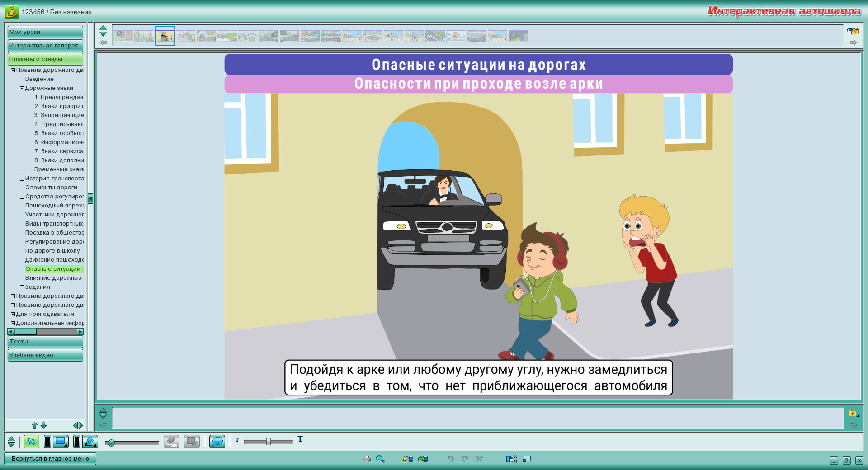Screen dimensions: 868x470
Task: Collapse the Дорожные знаки tree node
Action: click(22, 88)
